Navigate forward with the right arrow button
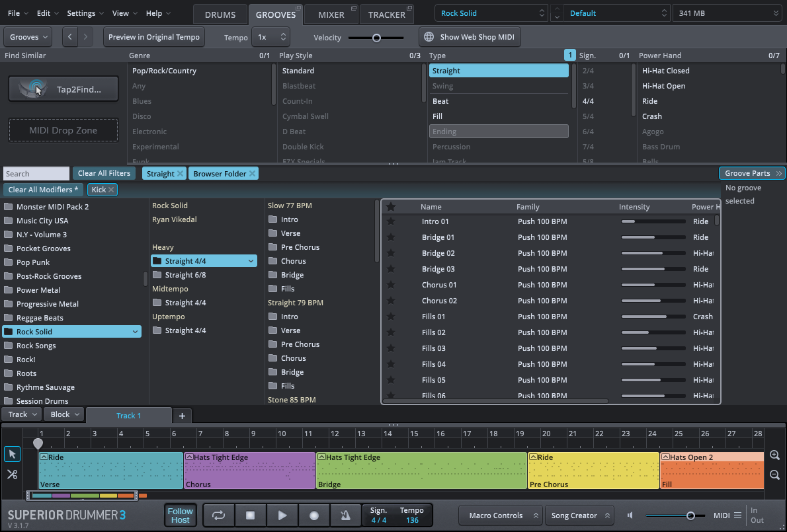Viewport: 787px width, 532px height. (85, 37)
